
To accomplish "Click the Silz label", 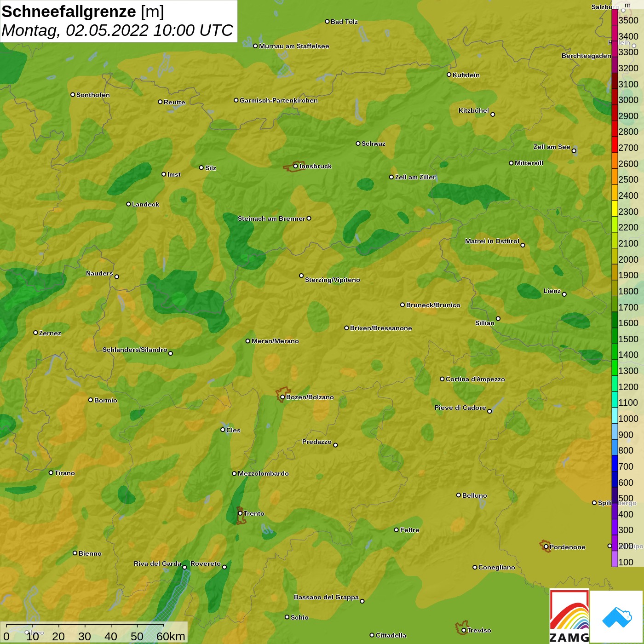I will (x=211, y=168).
